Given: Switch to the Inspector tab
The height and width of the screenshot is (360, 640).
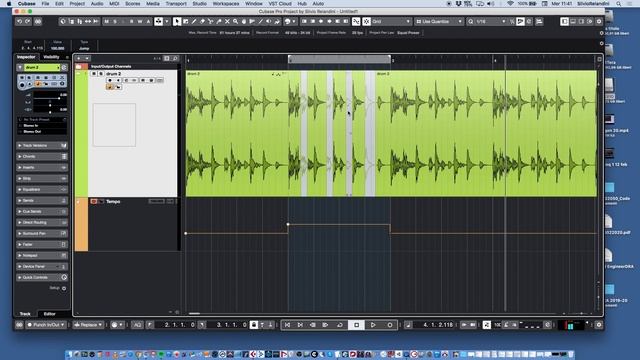Looking at the screenshot, I should point(26,57).
